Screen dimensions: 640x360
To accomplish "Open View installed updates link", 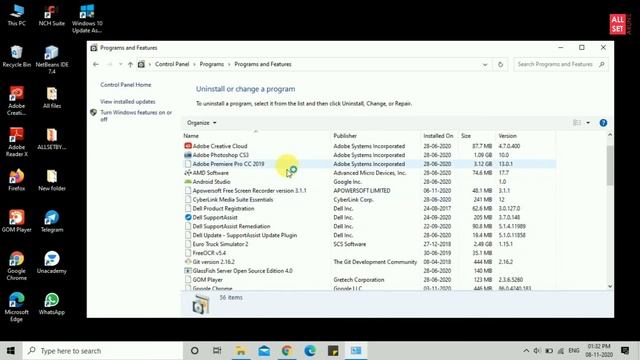I will click(x=128, y=102).
